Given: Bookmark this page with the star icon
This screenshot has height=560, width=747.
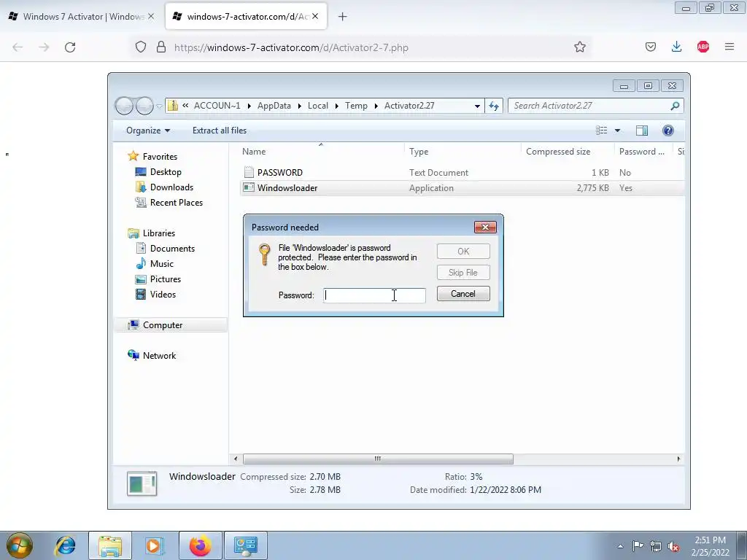Looking at the screenshot, I should pyautogui.click(x=579, y=47).
